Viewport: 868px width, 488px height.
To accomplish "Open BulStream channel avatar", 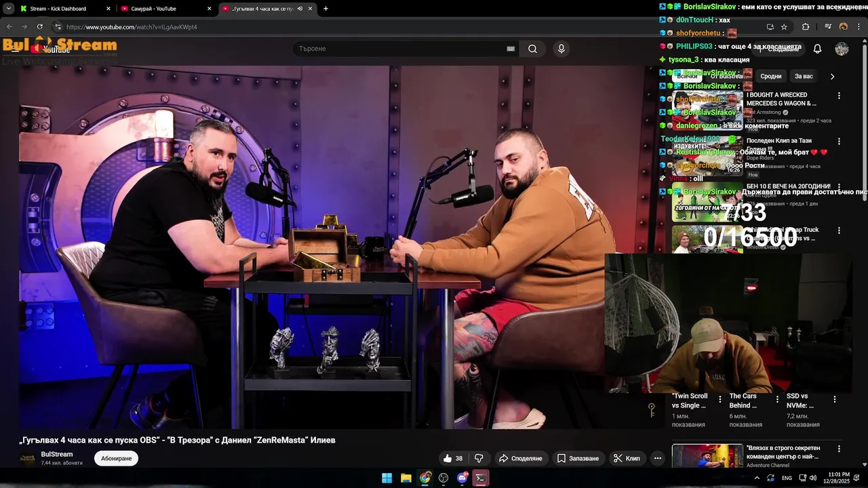I will coord(28,458).
